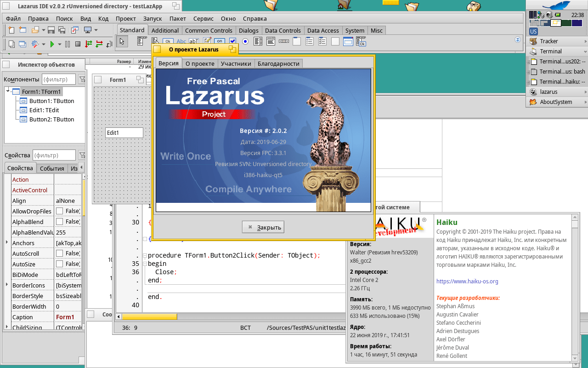
Task: Click the View Units toolbar icon
Action: point(11,44)
